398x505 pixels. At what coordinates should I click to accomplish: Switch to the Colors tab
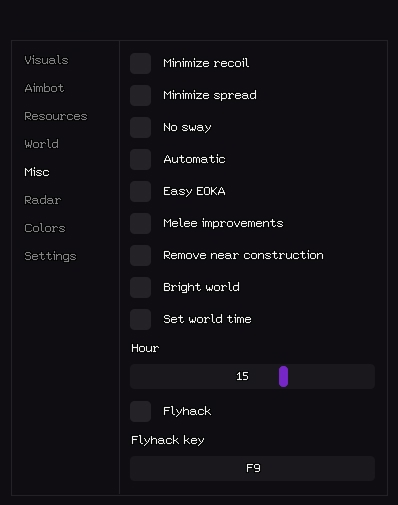pos(45,228)
